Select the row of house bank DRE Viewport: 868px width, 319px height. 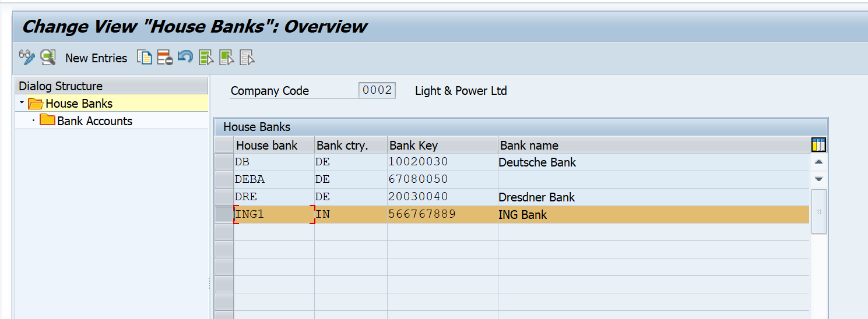[224, 197]
